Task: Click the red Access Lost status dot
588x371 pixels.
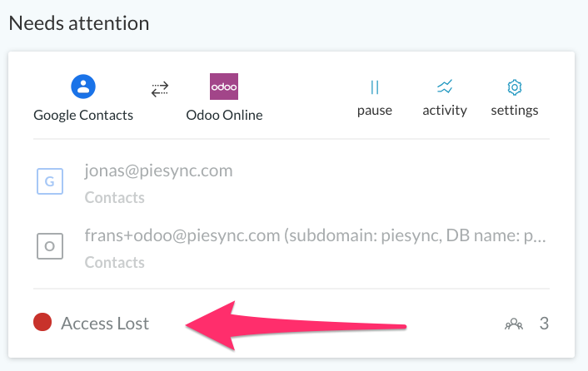Action: [x=42, y=322]
